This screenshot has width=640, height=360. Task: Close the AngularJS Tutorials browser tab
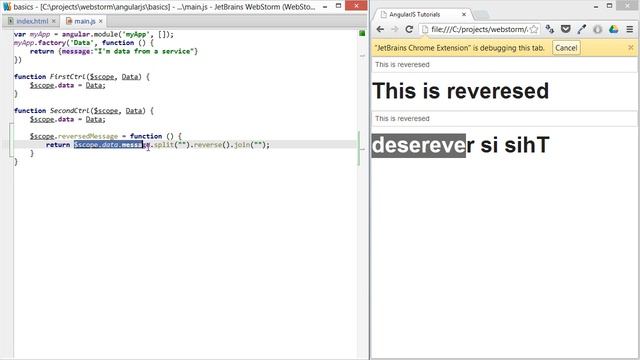click(x=464, y=14)
